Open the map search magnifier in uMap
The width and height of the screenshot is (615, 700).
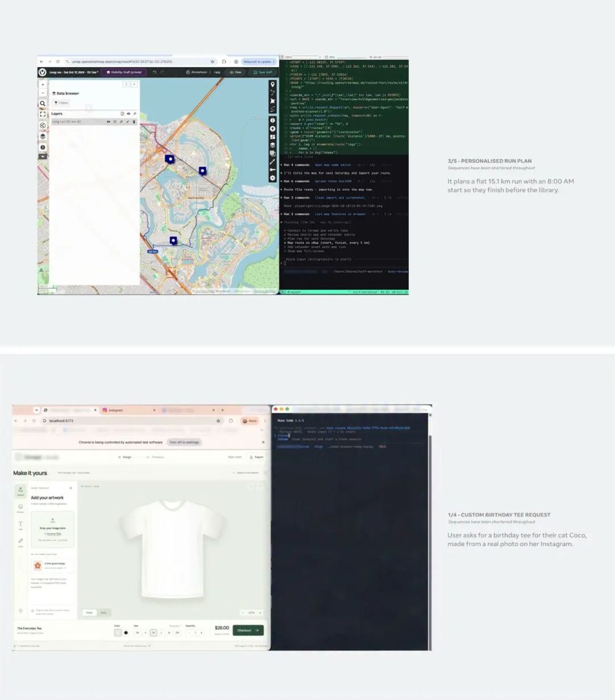(x=43, y=104)
